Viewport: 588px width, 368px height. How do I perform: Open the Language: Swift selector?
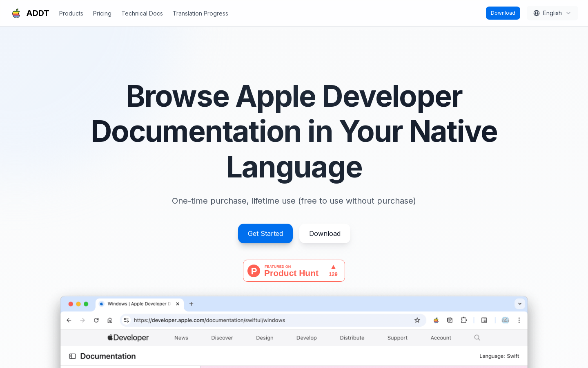point(499,356)
